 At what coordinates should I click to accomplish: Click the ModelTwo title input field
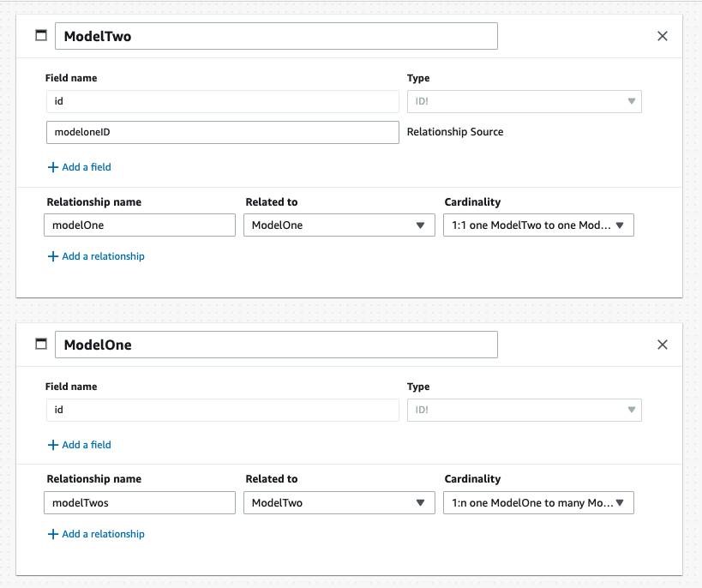pyautogui.click(x=276, y=35)
